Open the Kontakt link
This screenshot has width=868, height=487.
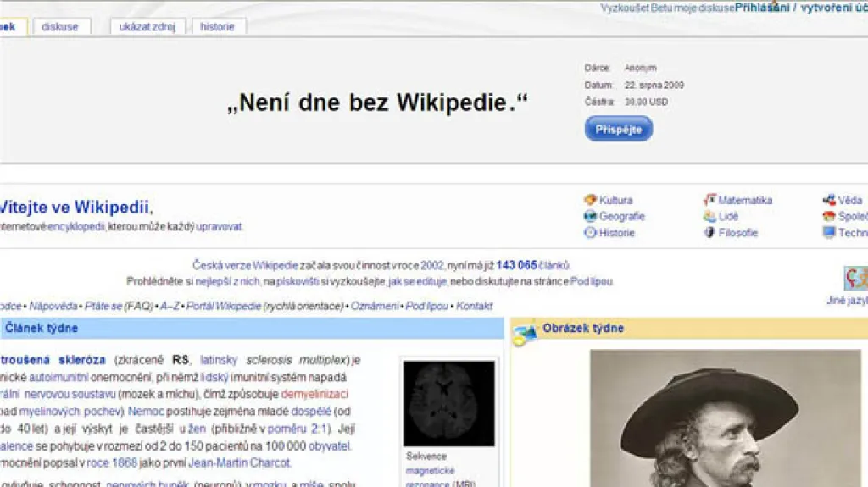(475, 306)
